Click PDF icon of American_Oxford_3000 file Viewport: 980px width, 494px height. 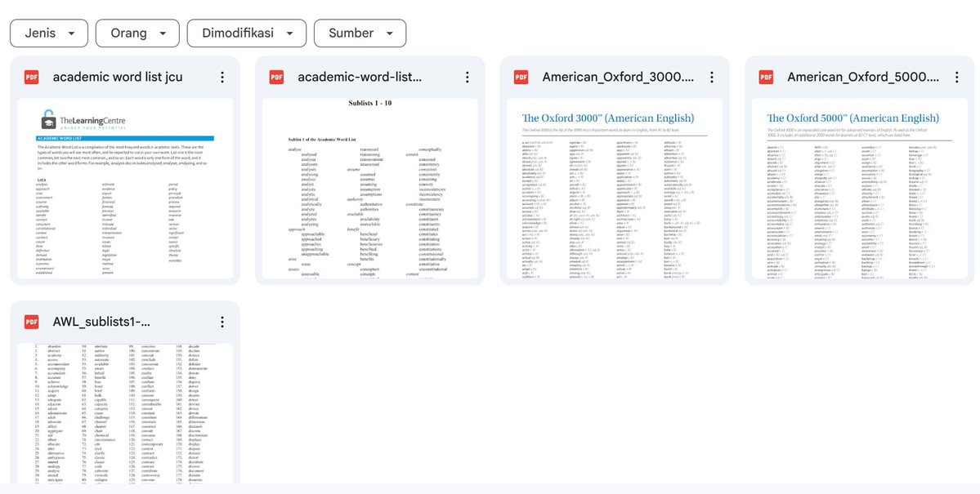tap(521, 78)
